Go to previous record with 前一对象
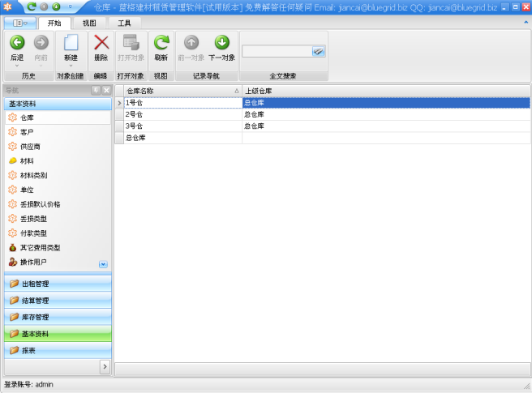This screenshot has width=532, height=393. (191, 48)
